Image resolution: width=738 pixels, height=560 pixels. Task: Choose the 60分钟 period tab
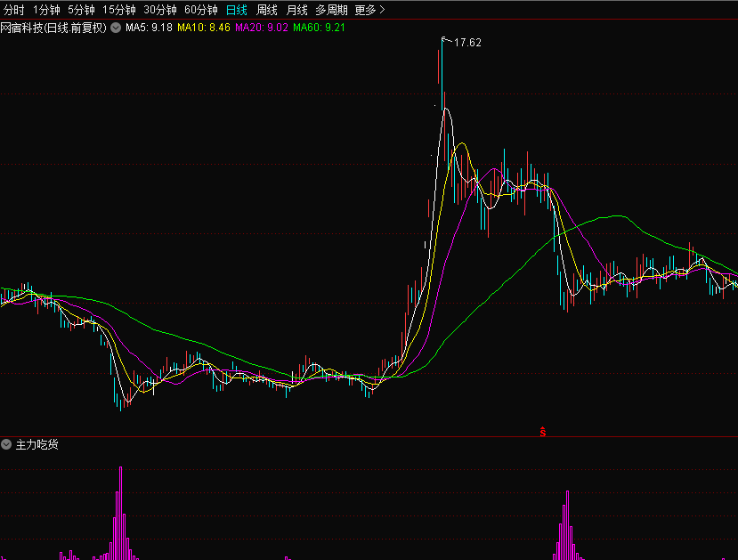click(201, 10)
